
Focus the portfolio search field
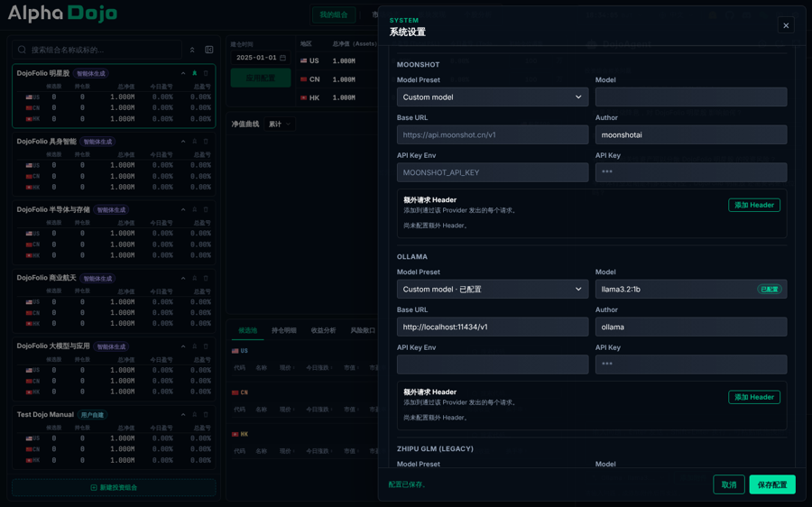point(97,50)
